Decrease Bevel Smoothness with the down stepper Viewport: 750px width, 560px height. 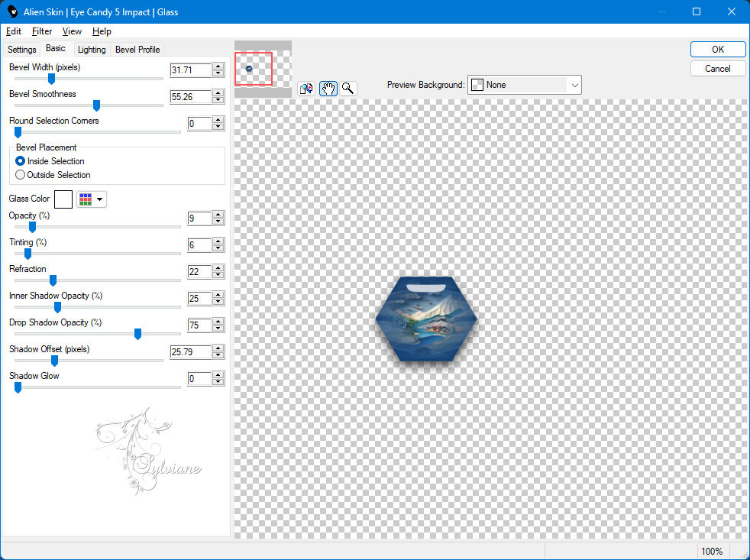click(x=218, y=100)
